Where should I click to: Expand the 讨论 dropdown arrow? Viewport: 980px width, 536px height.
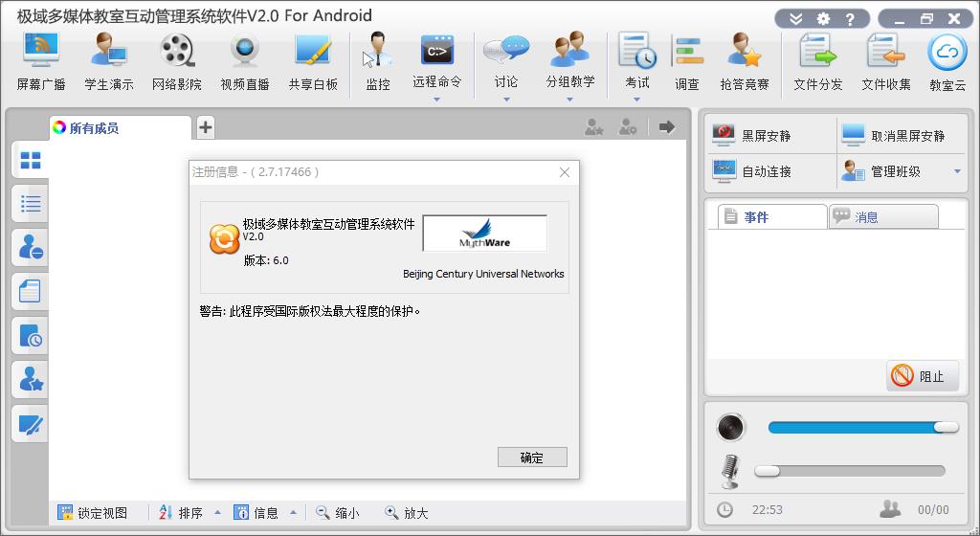coord(506,100)
